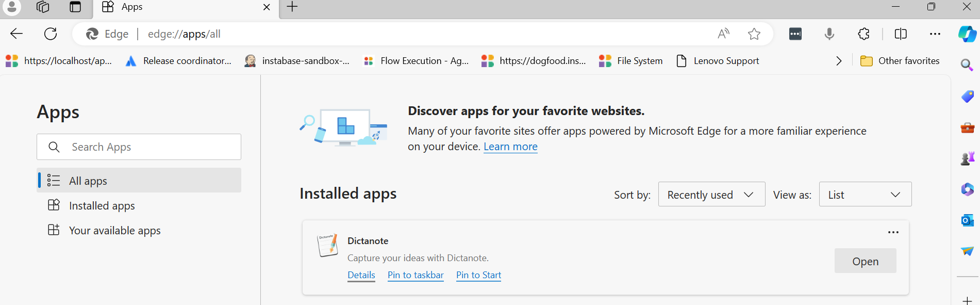
Task: Add this page to favorites star
Action: (x=754, y=34)
